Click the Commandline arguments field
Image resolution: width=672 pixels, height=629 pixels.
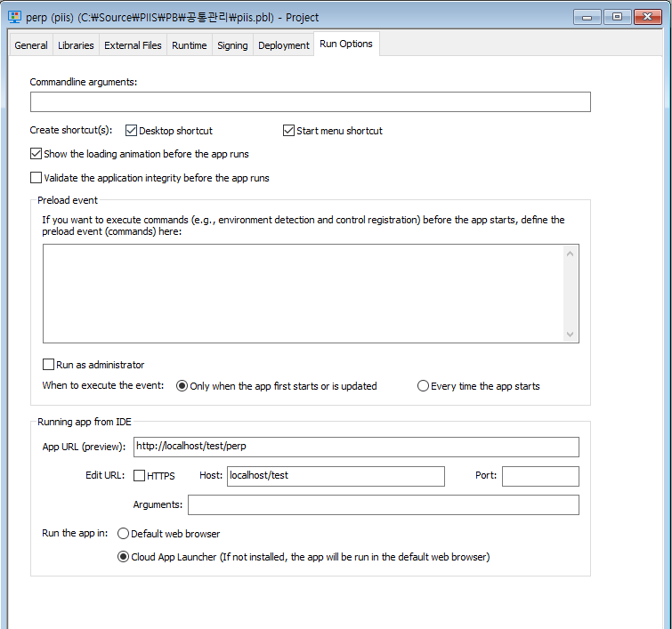(311, 102)
